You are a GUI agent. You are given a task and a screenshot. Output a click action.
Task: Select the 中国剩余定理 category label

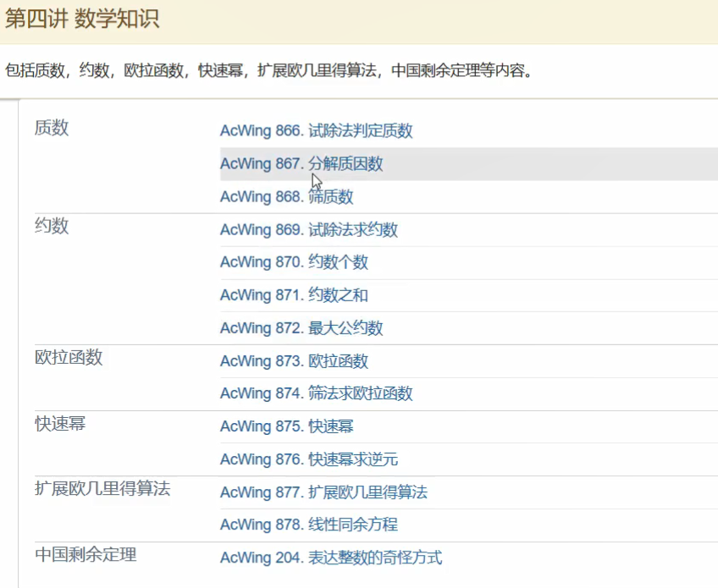86,555
